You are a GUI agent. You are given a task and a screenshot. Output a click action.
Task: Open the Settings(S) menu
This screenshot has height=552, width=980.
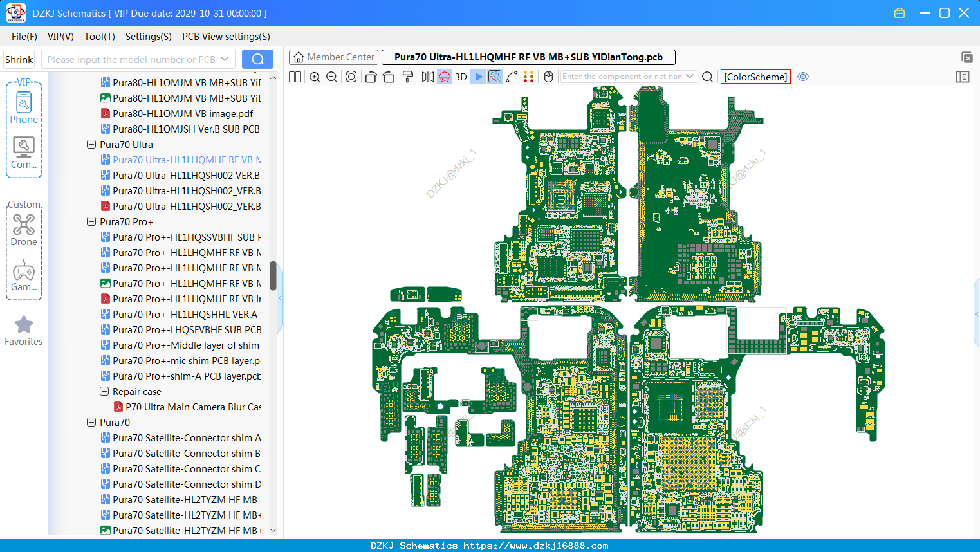point(149,37)
